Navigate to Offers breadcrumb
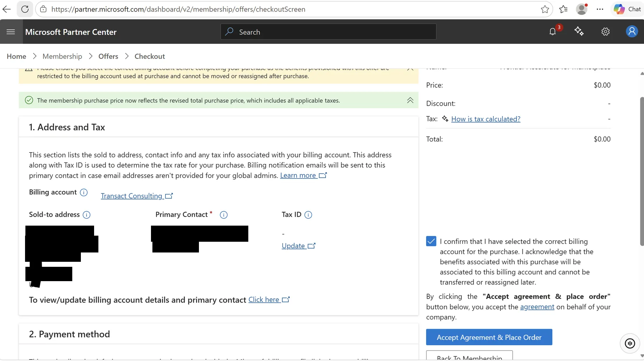This screenshot has height=361, width=644. 108,56
